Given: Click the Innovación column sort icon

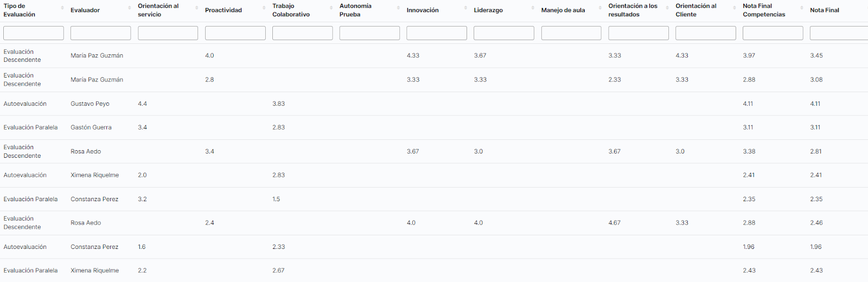Looking at the screenshot, I should point(466,8).
